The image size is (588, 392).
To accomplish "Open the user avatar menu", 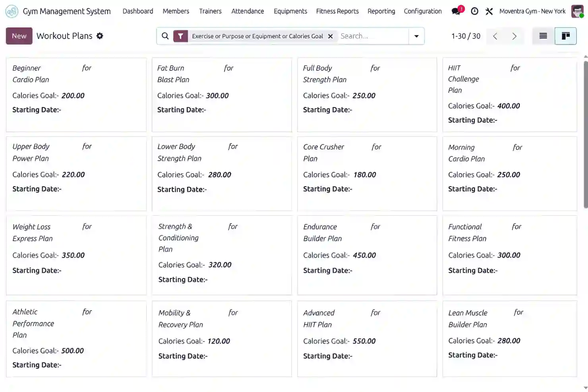I will (x=577, y=11).
